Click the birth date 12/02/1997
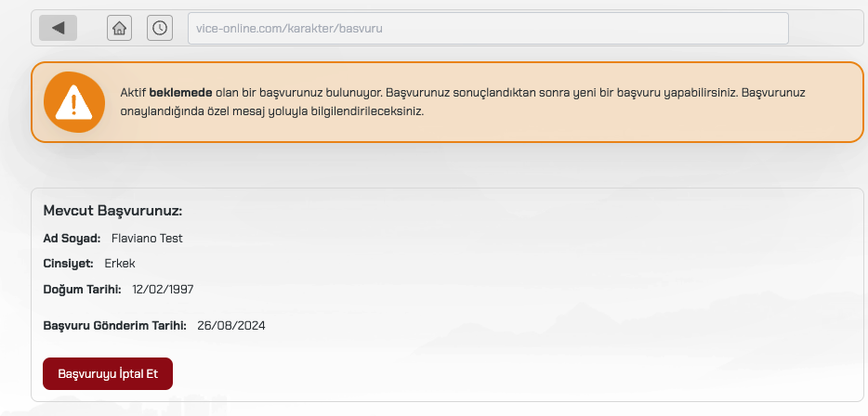 pos(163,289)
